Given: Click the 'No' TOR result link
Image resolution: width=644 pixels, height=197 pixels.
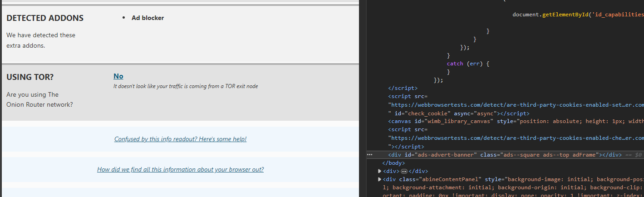Looking at the screenshot, I should pos(118,76).
